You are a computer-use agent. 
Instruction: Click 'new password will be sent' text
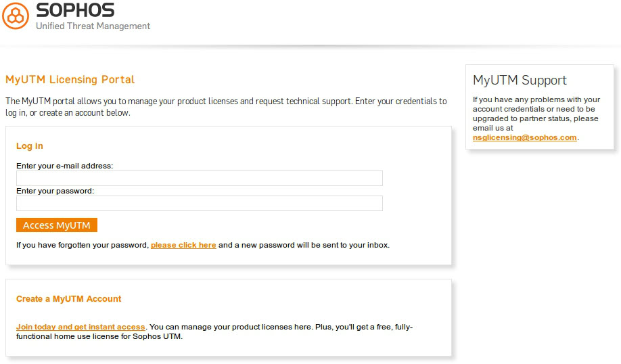click(x=304, y=245)
